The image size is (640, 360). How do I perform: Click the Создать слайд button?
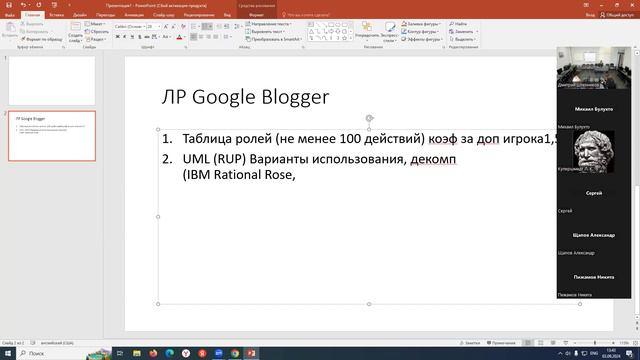click(76, 32)
